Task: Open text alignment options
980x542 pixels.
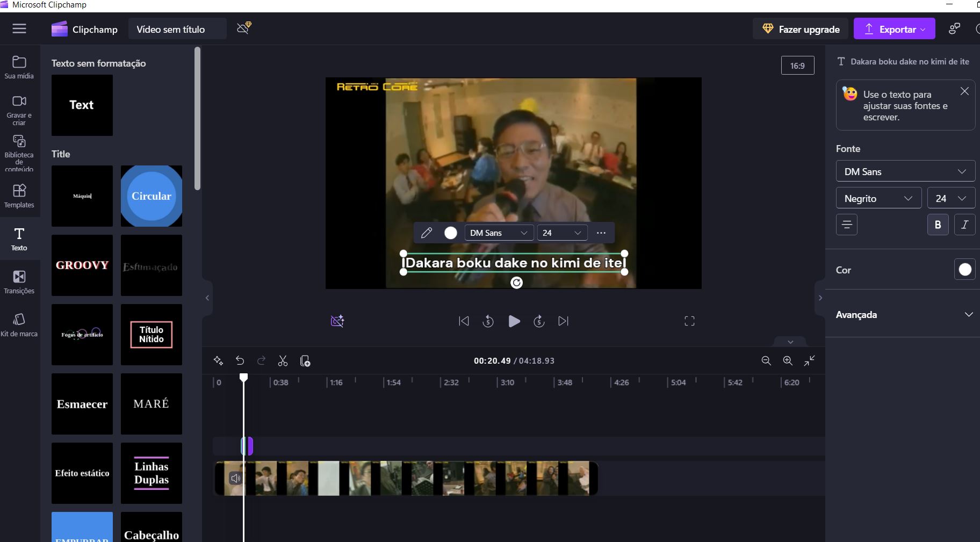Action: (847, 225)
